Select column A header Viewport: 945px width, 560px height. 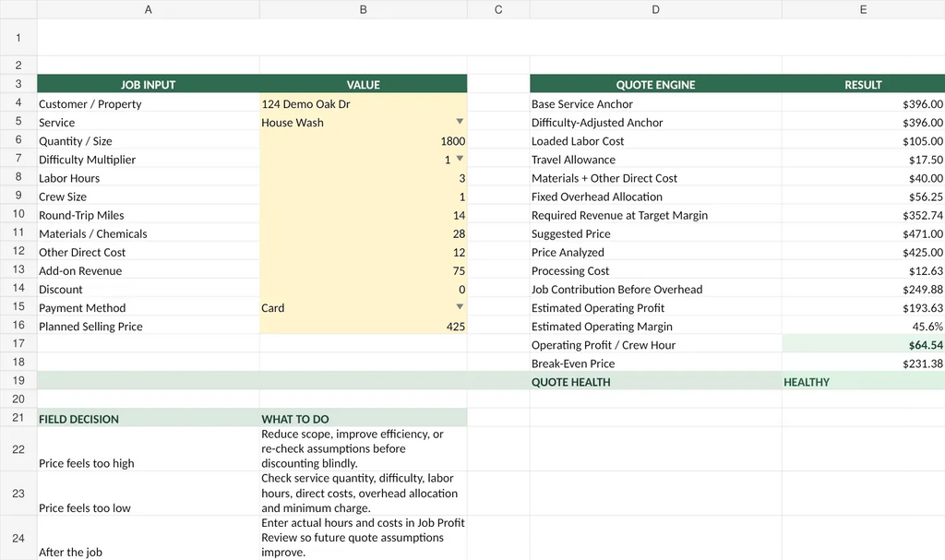point(149,9)
